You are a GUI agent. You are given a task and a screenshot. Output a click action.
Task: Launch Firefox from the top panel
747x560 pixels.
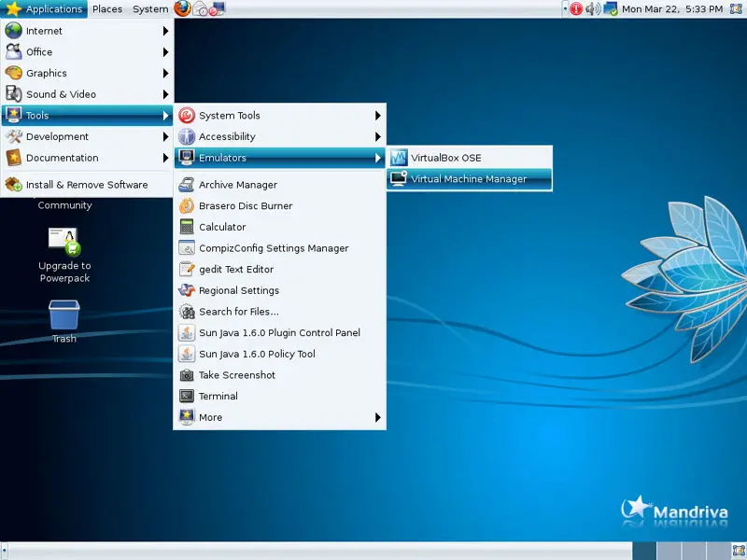pyautogui.click(x=182, y=8)
